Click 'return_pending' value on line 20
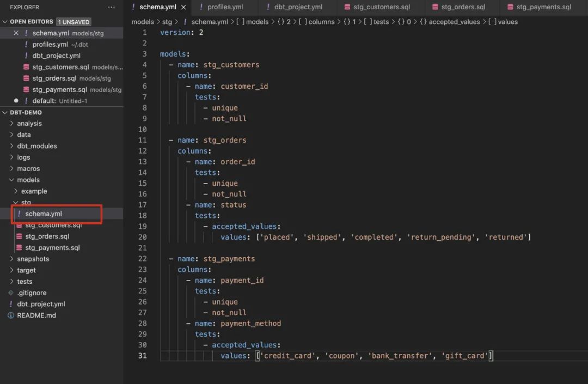The image size is (588, 384). pyautogui.click(x=441, y=237)
